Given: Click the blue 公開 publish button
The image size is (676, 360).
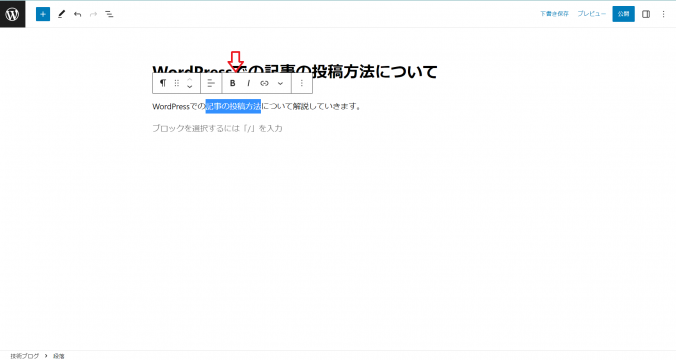Looking at the screenshot, I should (623, 14).
